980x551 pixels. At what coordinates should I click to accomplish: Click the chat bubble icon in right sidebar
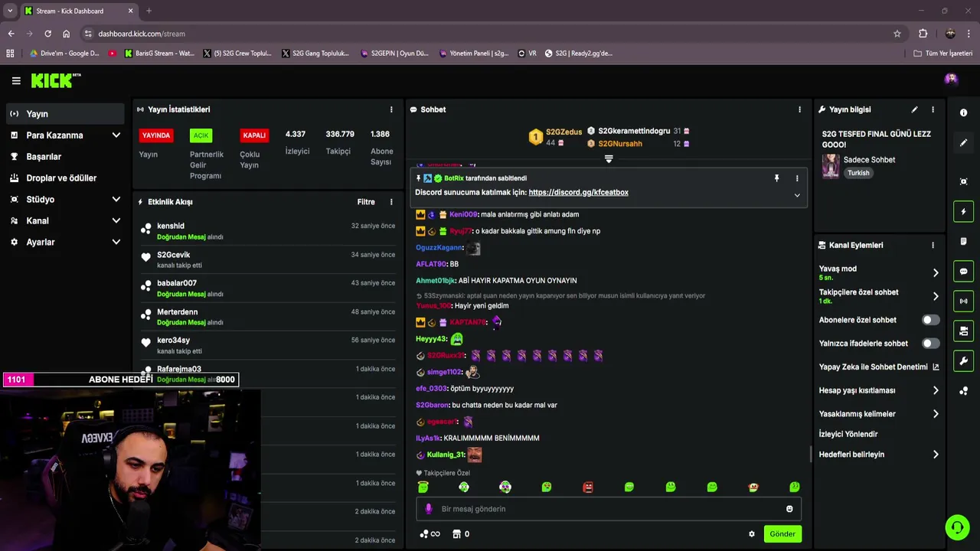(963, 272)
